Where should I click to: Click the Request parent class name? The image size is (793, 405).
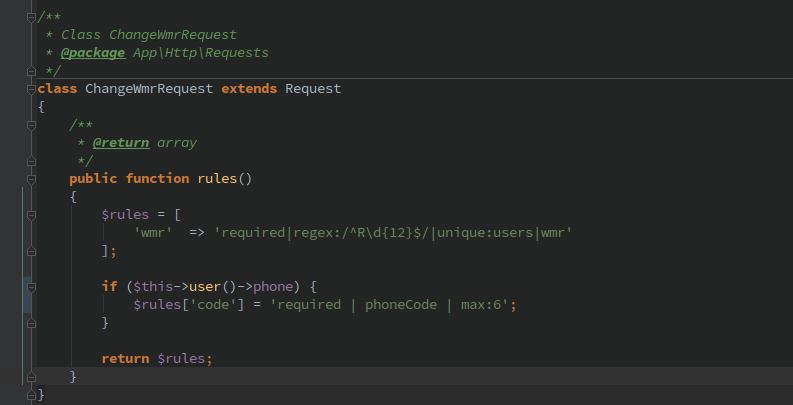(313, 88)
